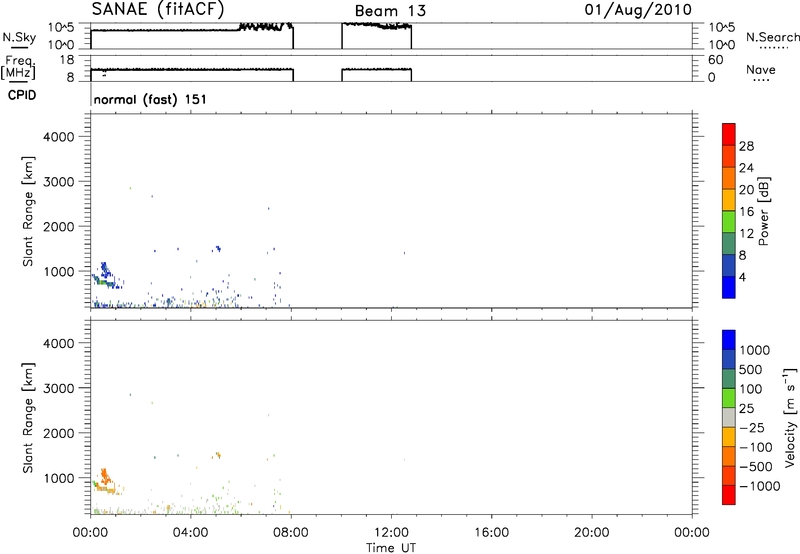The image size is (800, 554).
Task: Pick the green Velocity segment between 25 and 100
Action: (x=729, y=398)
